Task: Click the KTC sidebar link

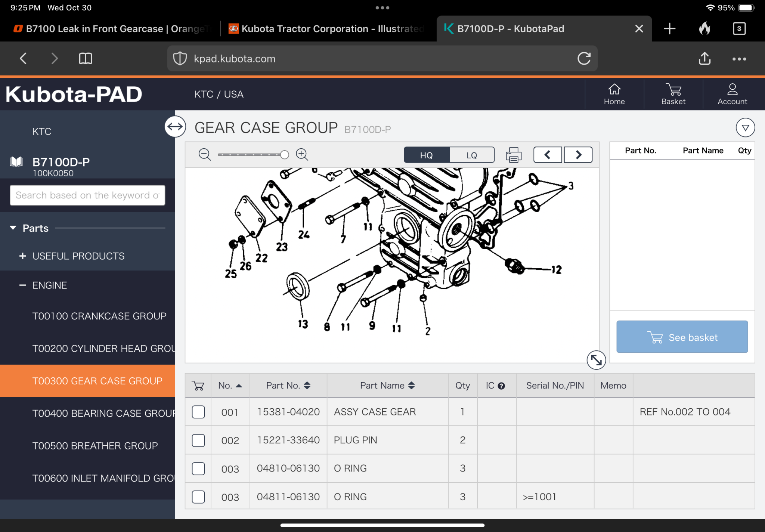Action: pyautogui.click(x=41, y=132)
